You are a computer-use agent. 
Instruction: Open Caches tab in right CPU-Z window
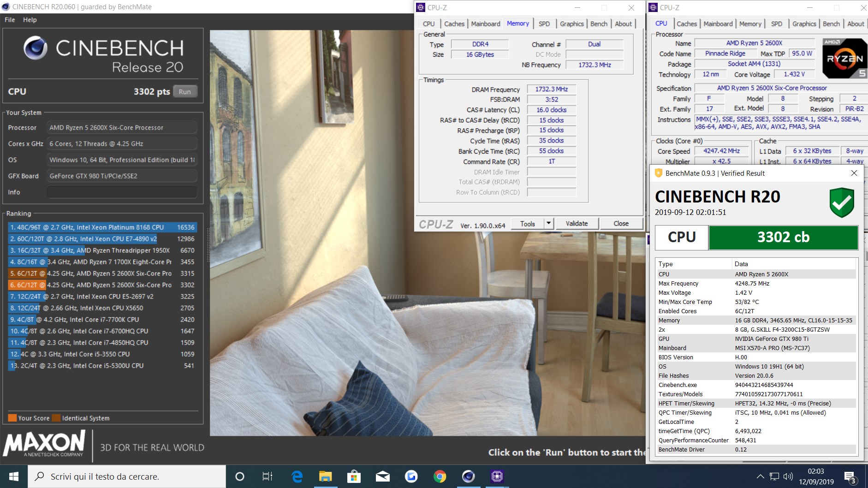tap(687, 24)
